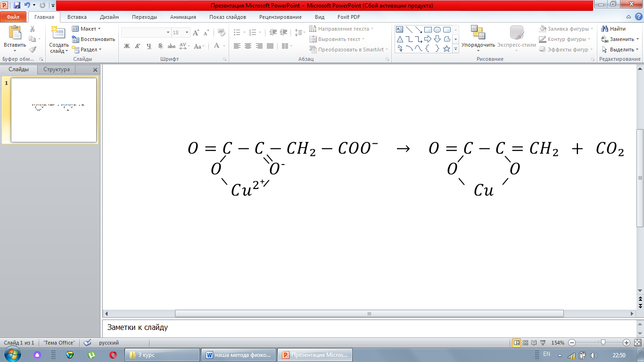Screen dimensions: 644x362
Task: Open the Структура outline tab
Action: click(x=57, y=69)
